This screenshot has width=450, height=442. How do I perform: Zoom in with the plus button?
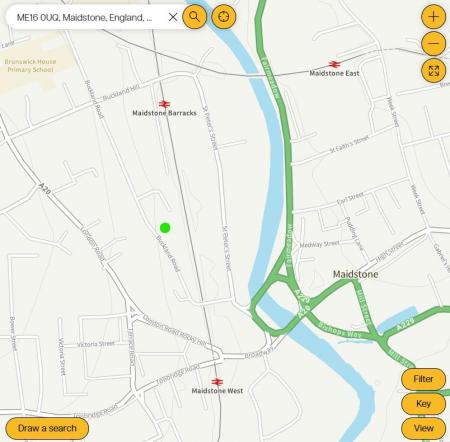pyautogui.click(x=433, y=17)
